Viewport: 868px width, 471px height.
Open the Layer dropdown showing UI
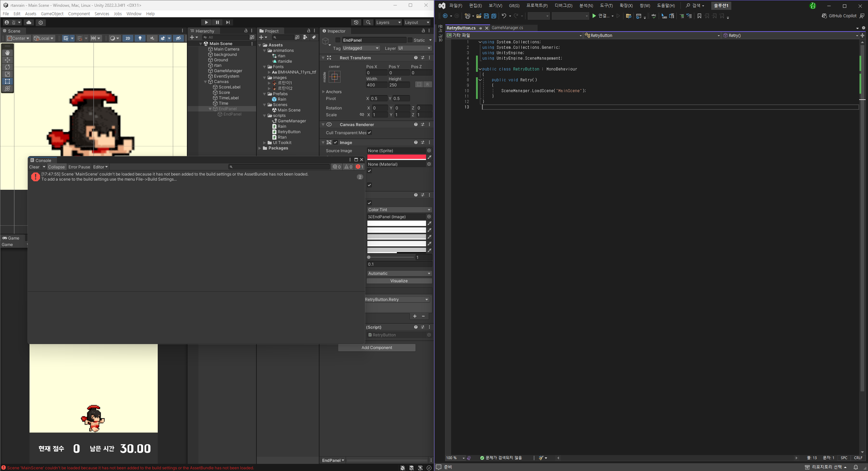coord(414,48)
